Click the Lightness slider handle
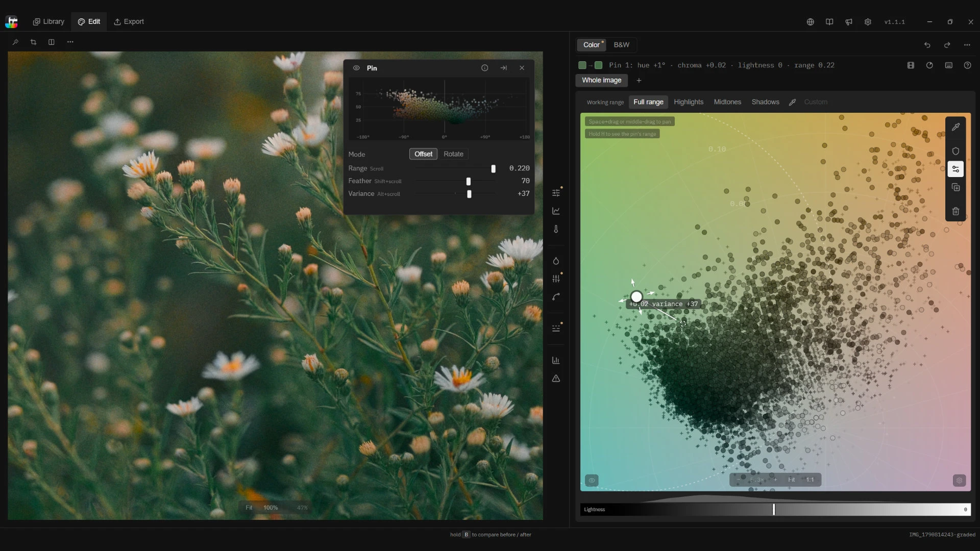Image resolution: width=980 pixels, height=551 pixels. tap(774, 509)
